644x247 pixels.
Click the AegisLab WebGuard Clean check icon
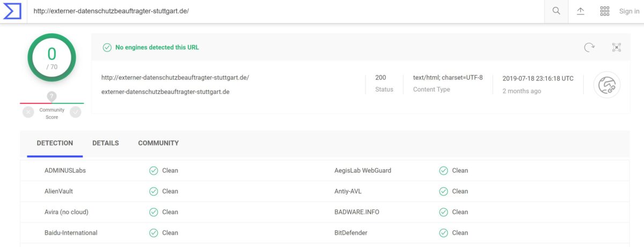tap(443, 171)
